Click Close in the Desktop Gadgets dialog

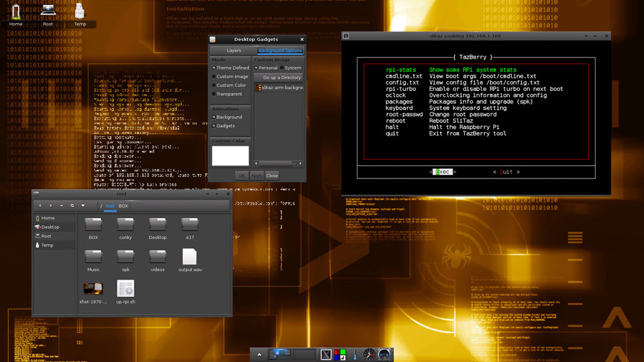[272, 175]
